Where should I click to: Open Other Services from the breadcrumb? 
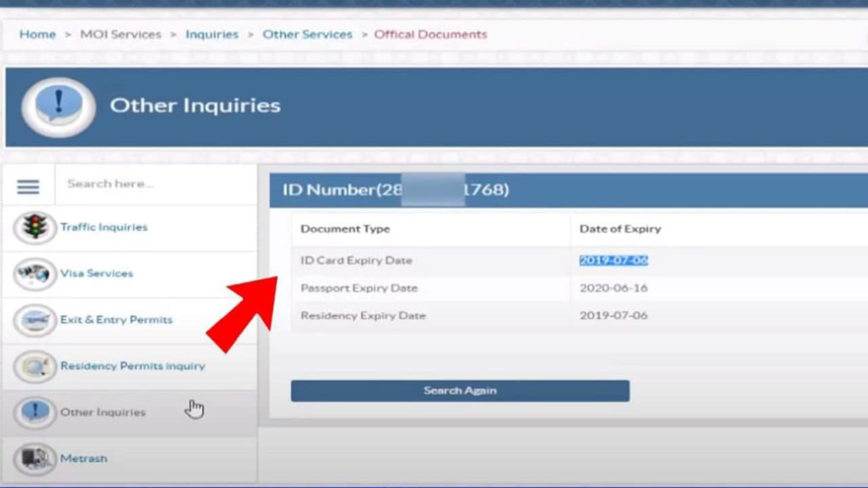coord(307,34)
